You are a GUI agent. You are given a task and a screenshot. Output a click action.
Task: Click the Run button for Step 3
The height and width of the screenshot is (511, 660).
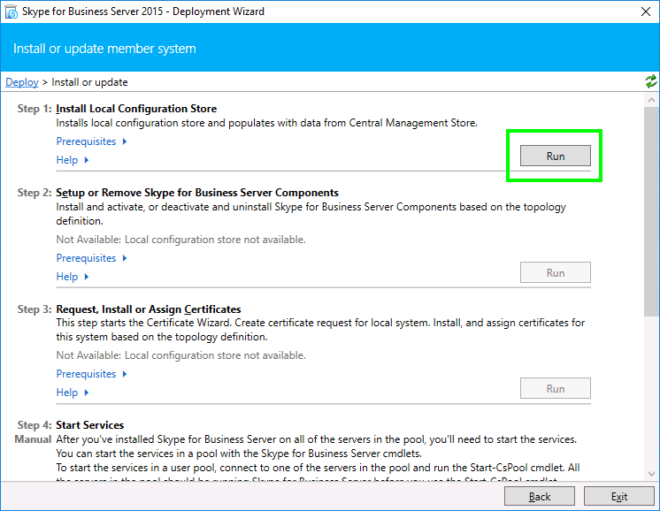tap(555, 389)
